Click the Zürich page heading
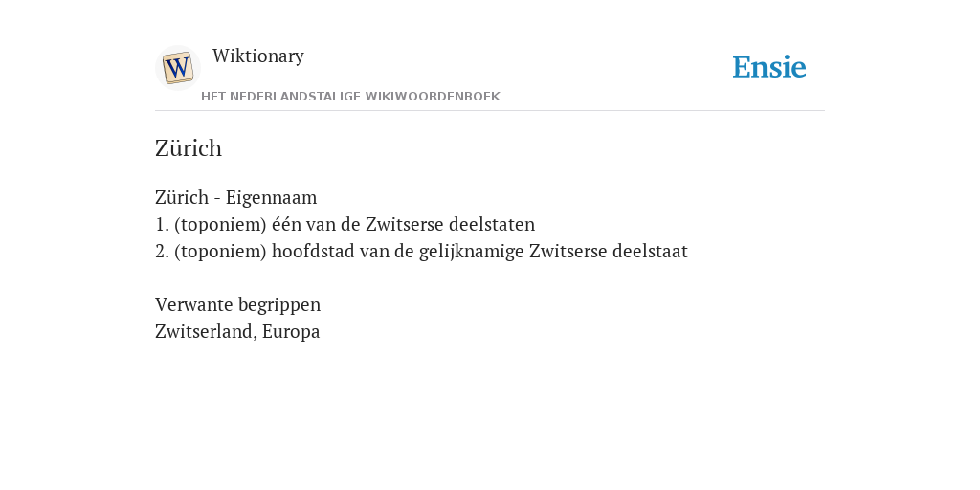This screenshot has height=490, width=980. point(189,148)
